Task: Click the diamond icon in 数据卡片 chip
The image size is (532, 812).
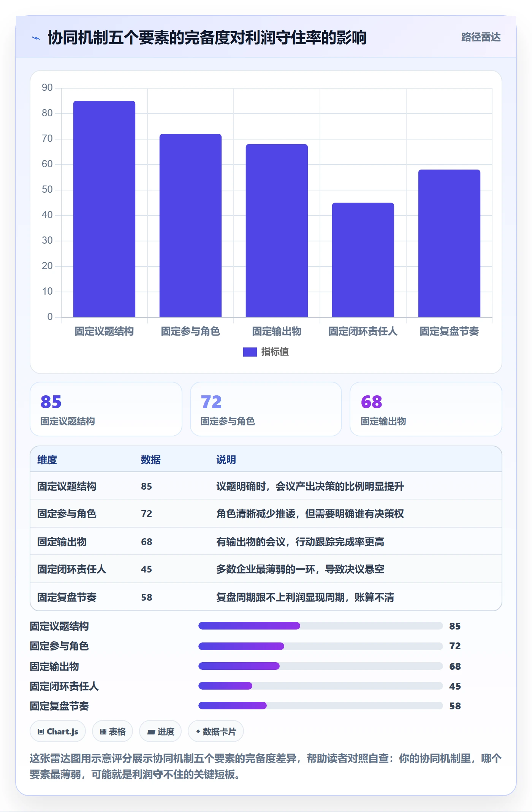Action: (198, 731)
